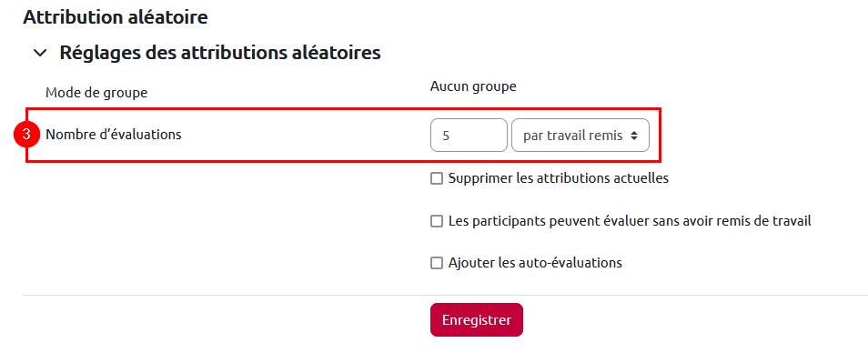Click the Les participants peuvent évaluer label text
Screen dimensions: 868x353
tap(630, 221)
